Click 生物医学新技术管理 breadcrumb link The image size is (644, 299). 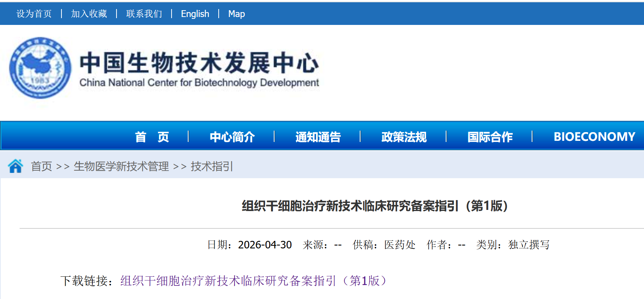121,166
